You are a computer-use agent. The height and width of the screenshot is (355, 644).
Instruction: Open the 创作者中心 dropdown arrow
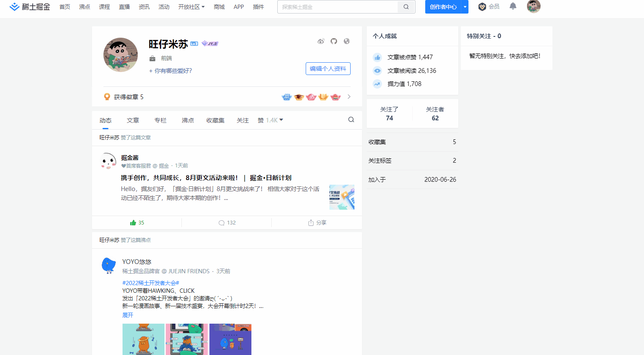(465, 7)
